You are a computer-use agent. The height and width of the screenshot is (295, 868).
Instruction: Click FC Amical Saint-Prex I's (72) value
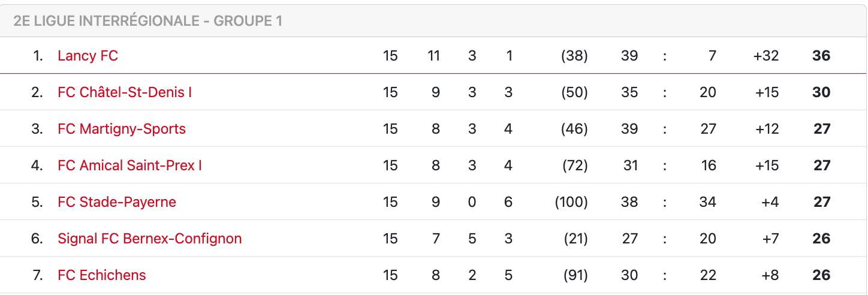tap(574, 165)
